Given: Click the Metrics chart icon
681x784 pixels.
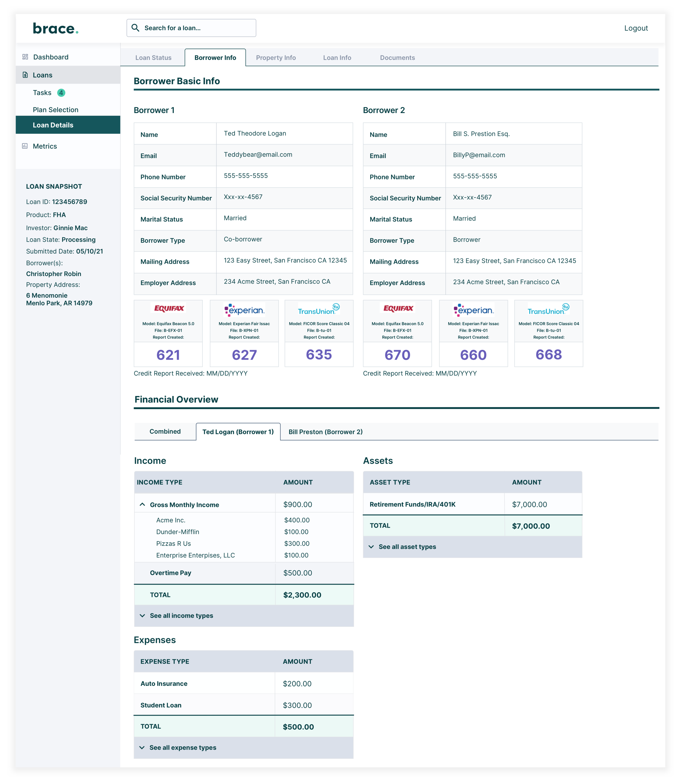Looking at the screenshot, I should pyautogui.click(x=25, y=146).
